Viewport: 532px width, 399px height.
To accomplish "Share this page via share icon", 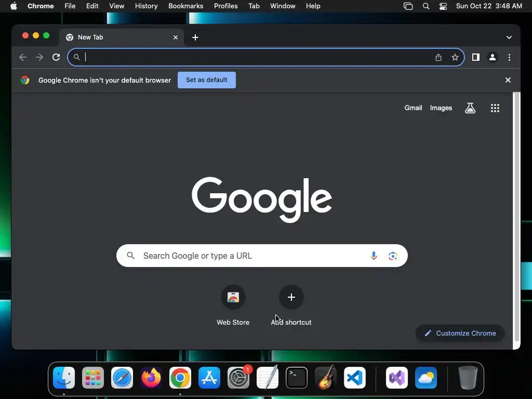I will point(438,57).
